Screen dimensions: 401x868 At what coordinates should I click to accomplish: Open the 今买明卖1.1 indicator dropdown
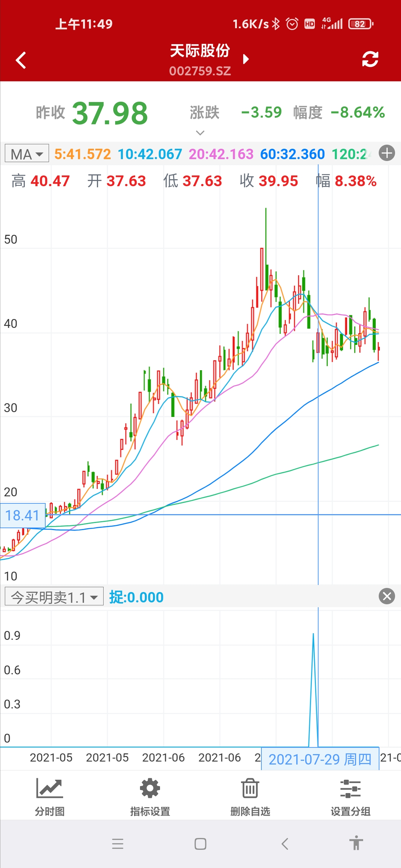click(x=54, y=597)
